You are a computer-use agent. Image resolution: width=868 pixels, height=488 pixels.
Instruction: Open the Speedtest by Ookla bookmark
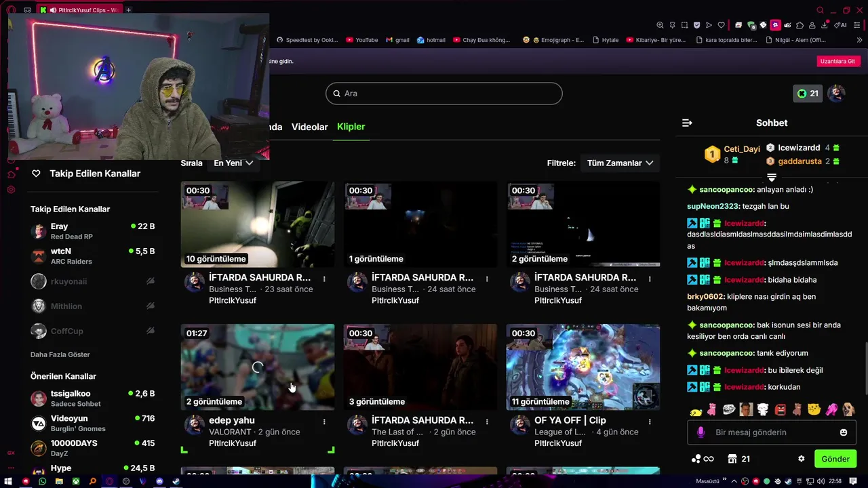click(307, 40)
